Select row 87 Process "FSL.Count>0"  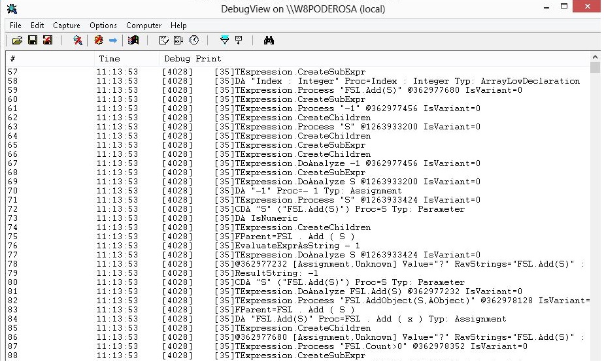pyautogui.click(x=298, y=346)
